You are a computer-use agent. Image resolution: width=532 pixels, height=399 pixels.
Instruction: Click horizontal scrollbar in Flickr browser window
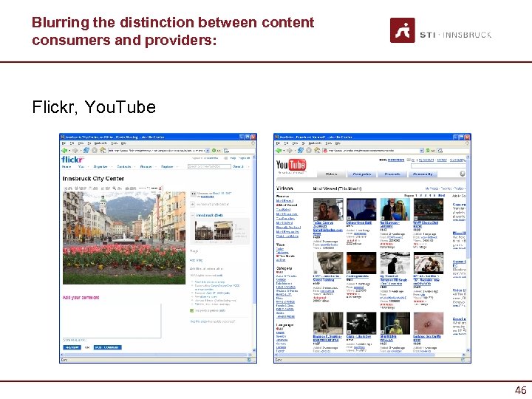click(x=155, y=355)
